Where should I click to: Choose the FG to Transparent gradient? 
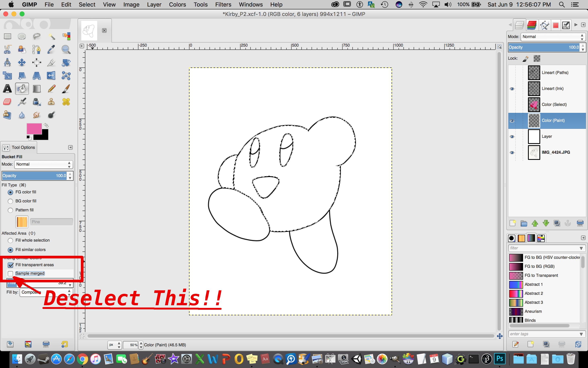(545, 276)
